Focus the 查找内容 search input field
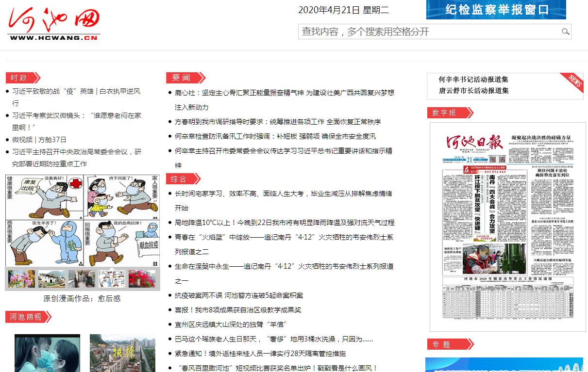The width and height of the screenshot is (588, 372). click(427, 32)
